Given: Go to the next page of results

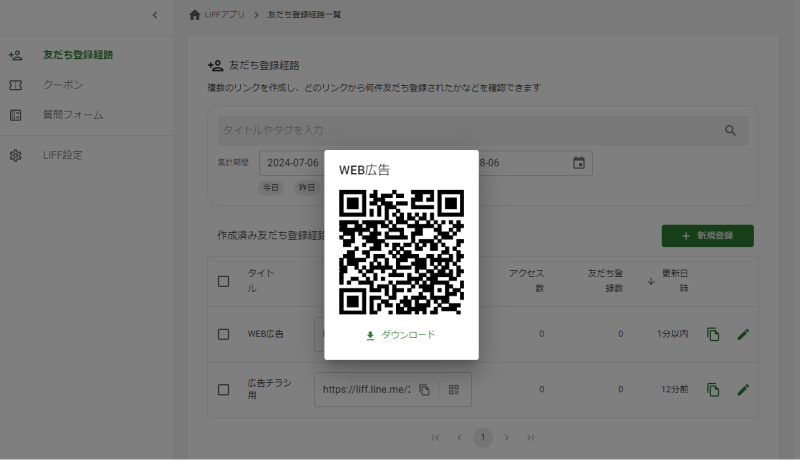Looking at the screenshot, I should click(x=506, y=438).
